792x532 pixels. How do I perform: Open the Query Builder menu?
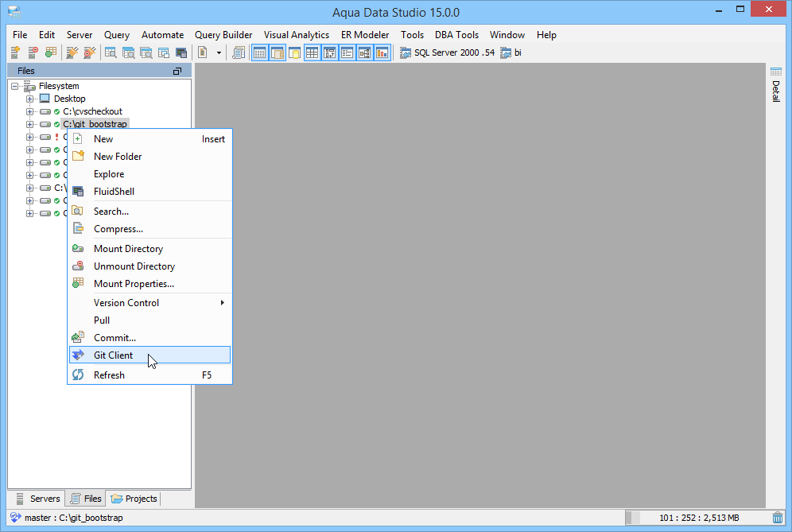pyautogui.click(x=223, y=35)
